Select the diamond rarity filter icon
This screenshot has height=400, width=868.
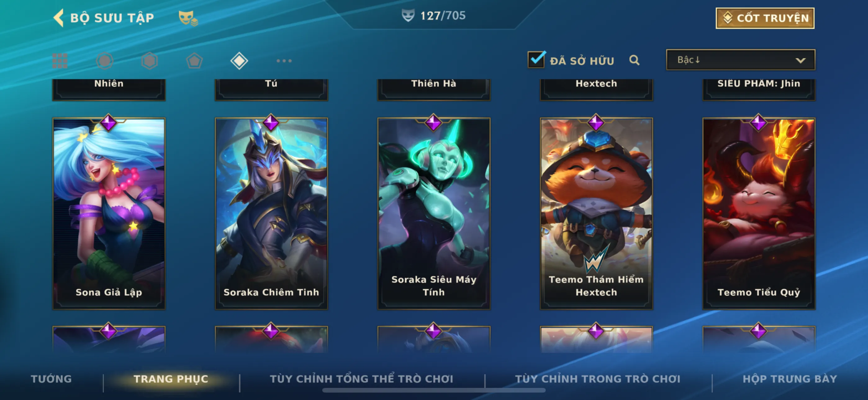239,61
